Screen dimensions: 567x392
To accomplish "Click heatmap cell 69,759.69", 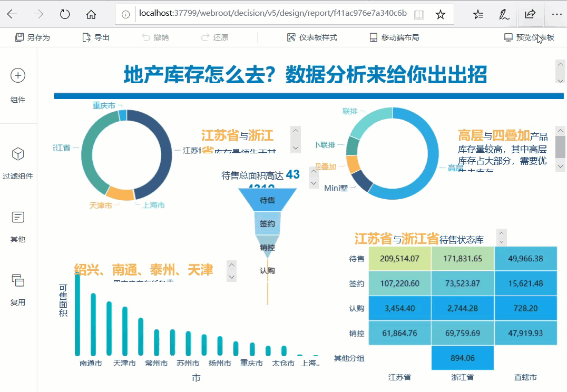I will [463, 333].
